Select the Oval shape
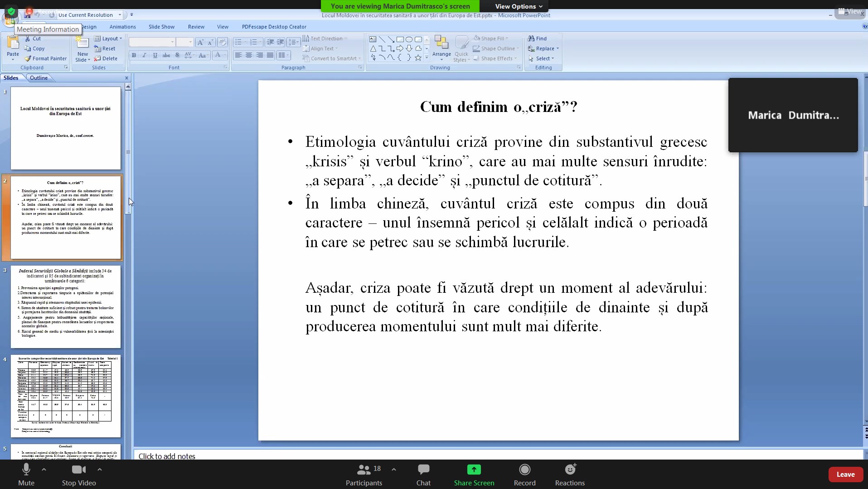 pyautogui.click(x=409, y=39)
